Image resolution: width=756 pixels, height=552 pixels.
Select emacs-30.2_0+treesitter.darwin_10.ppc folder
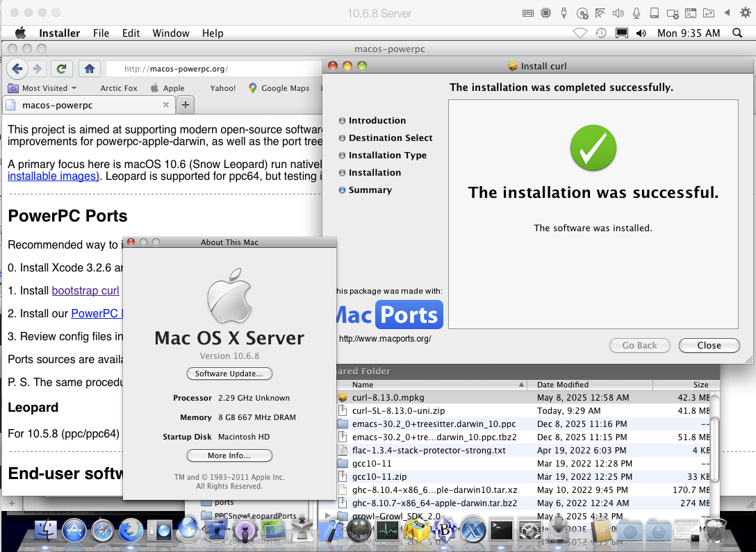coord(523,424)
